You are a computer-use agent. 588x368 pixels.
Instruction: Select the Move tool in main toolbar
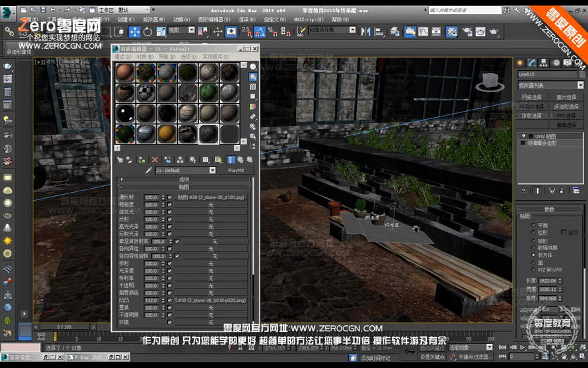(x=134, y=32)
